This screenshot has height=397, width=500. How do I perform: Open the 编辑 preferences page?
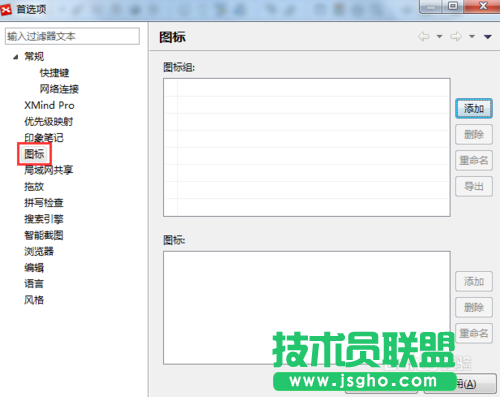click(x=34, y=268)
